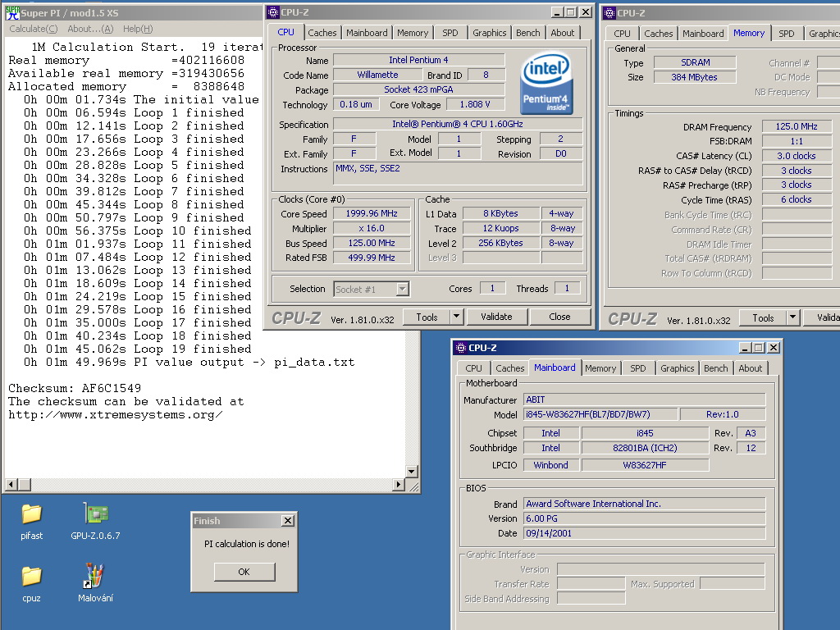Switch to Caches tab in CPU window
Viewport: 840px width, 630px height.
click(x=322, y=33)
